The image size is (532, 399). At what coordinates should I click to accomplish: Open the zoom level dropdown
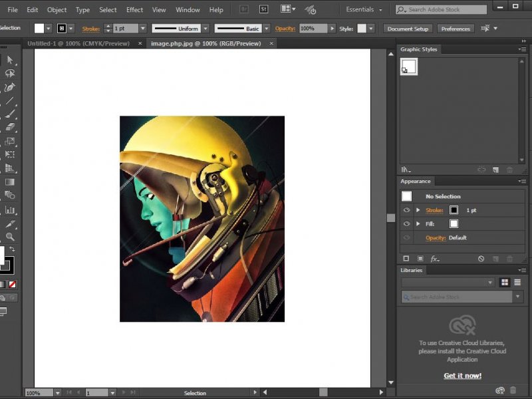pos(57,393)
